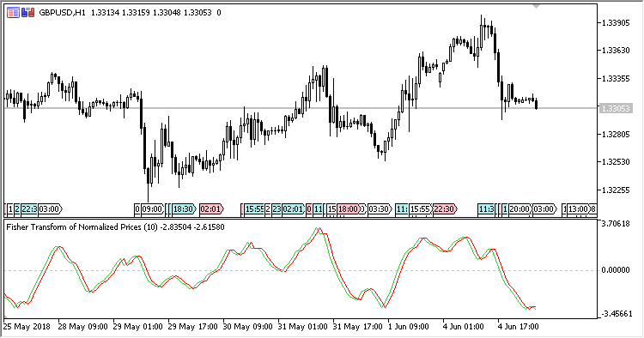This screenshot has width=644, height=338.
Task: Select the pink 02:01 event marker
Action: [211, 209]
